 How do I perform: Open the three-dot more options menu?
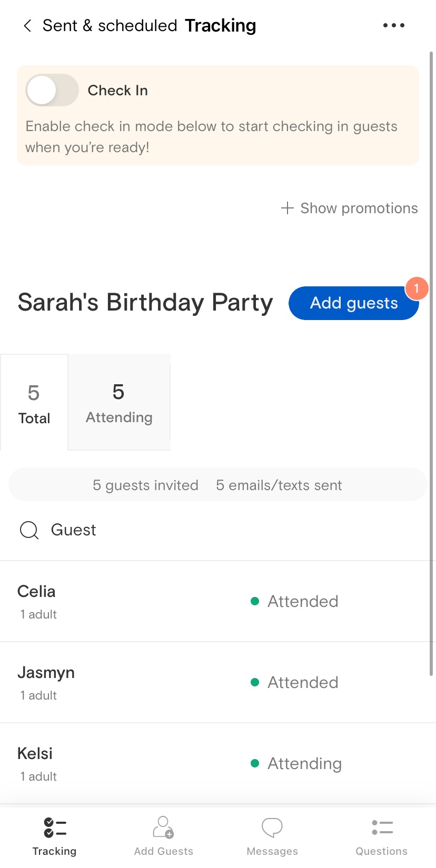tap(394, 25)
